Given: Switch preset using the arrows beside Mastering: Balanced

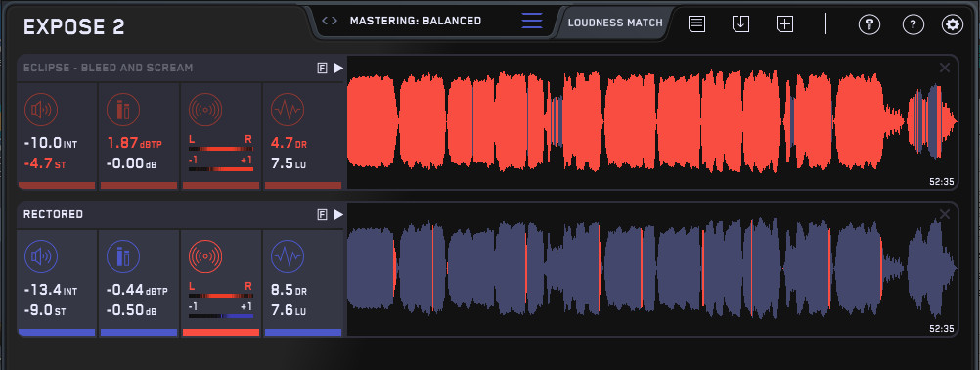Looking at the screenshot, I should pos(330,21).
